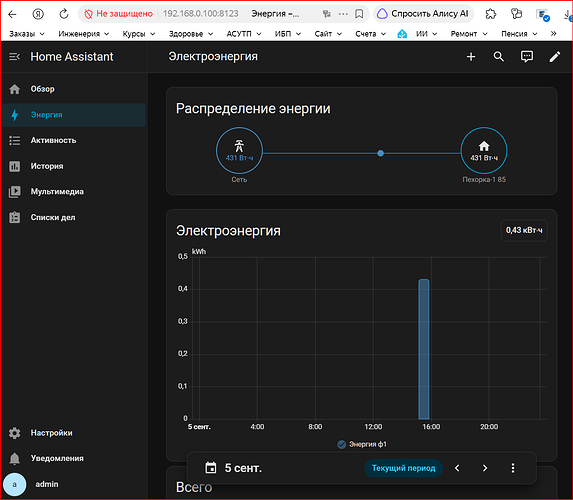The image size is (573, 500).
Task: Click the 'Распределение энергии' card heading
Action: (x=253, y=109)
